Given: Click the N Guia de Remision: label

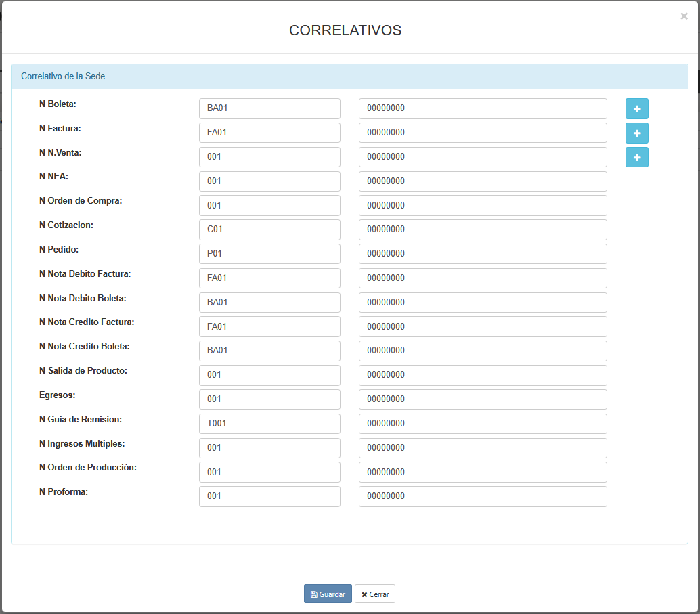Looking at the screenshot, I should [x=81, y=419].
